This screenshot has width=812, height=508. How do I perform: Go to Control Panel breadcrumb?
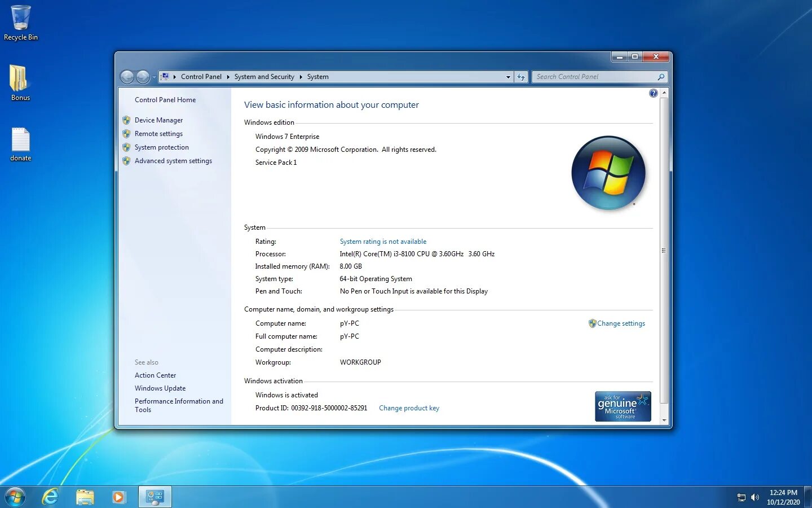201,77
